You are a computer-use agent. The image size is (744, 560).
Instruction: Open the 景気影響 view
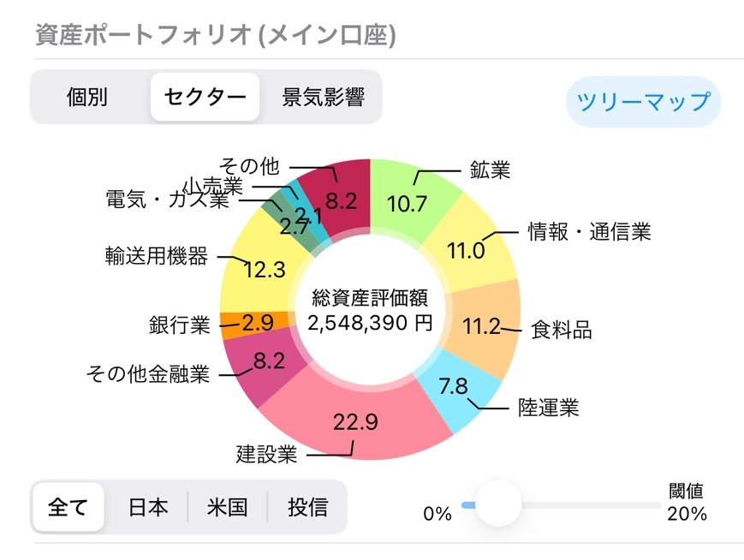click(x=324, y=98)
